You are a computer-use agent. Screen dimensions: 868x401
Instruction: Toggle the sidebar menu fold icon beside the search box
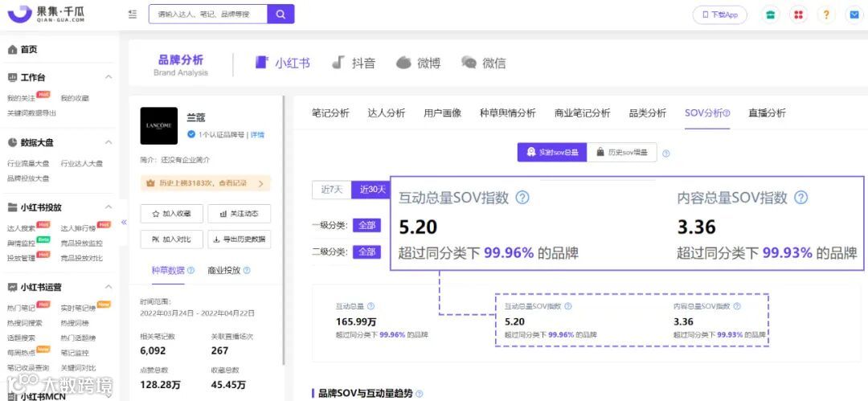pos(133,14)
